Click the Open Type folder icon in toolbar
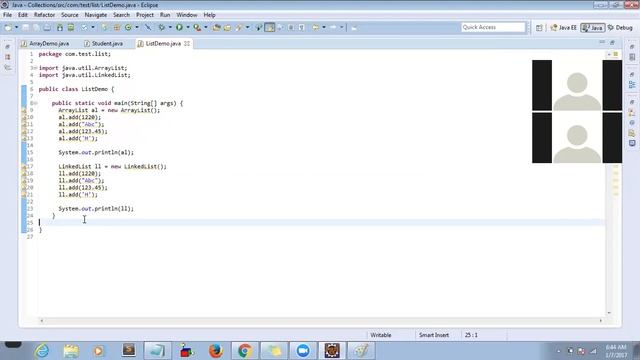Image resolution: width=640 pixels, height=360 pixels. click(217, 27)
